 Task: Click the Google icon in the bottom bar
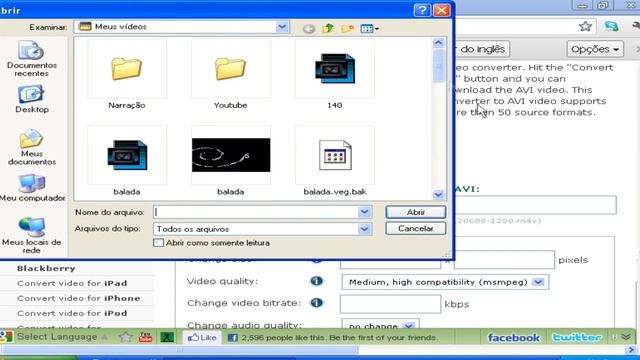point(6,337)
